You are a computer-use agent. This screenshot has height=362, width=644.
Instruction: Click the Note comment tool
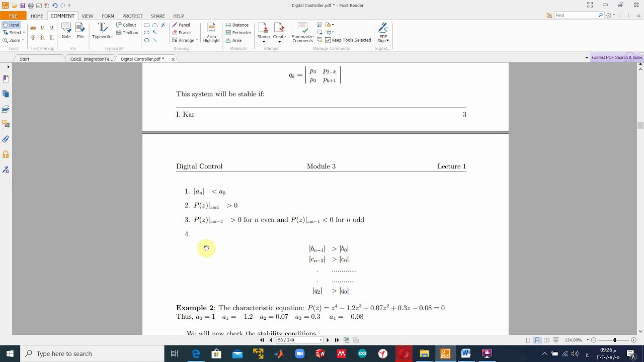click(x=66, y=31)
